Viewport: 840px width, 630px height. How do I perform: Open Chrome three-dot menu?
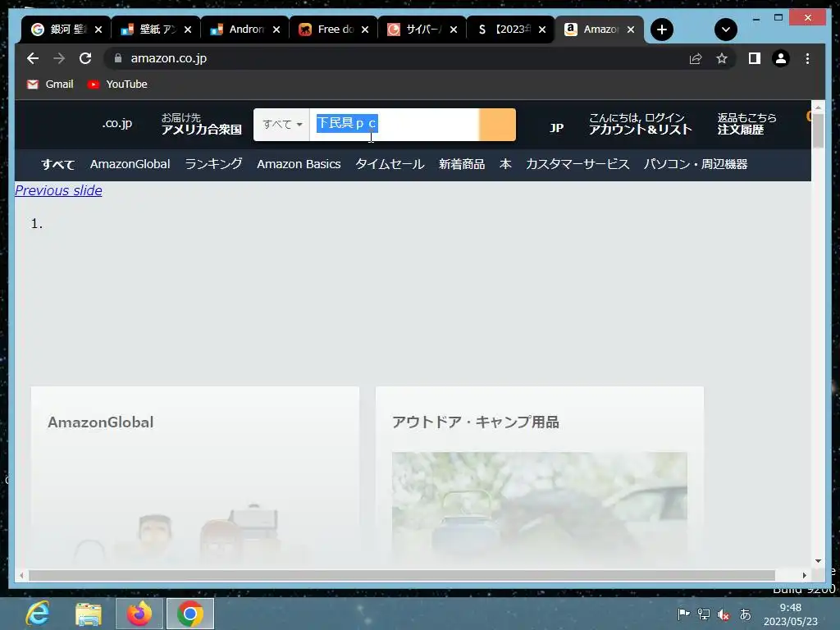pos(807,58)
